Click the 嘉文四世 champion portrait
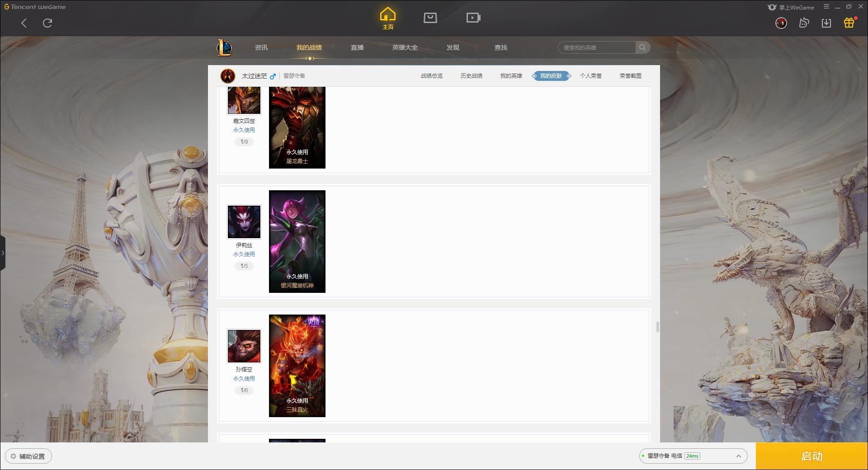 [244, 100]
